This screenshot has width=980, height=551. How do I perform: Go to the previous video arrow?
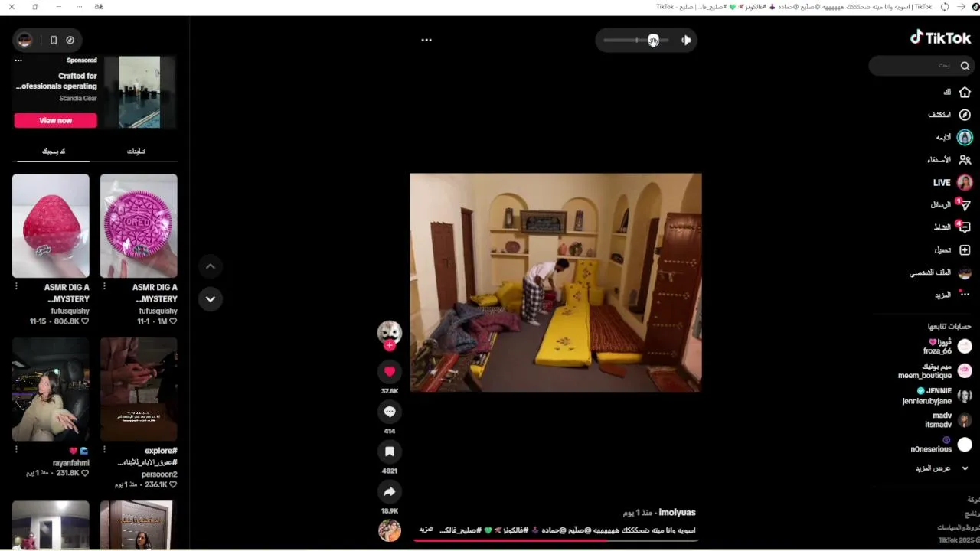point(211,266)
